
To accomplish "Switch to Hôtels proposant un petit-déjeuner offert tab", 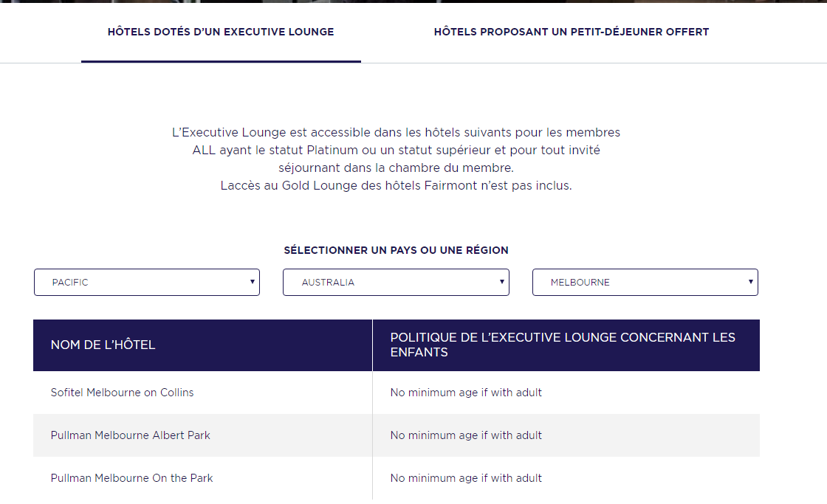I will tap(572, 32).
